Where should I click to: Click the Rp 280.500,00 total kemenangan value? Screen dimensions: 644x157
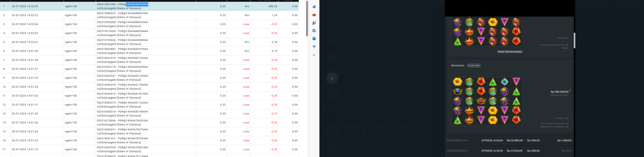pyautogui.click(x=559, y=92)
